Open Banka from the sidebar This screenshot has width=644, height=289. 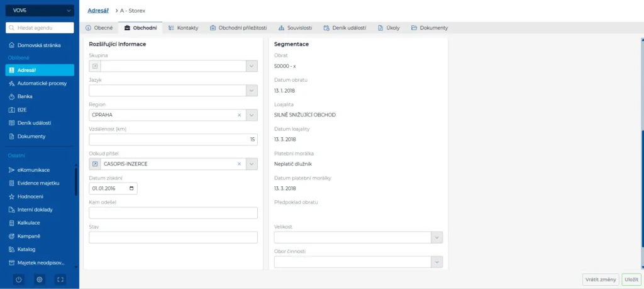(25, 96)
